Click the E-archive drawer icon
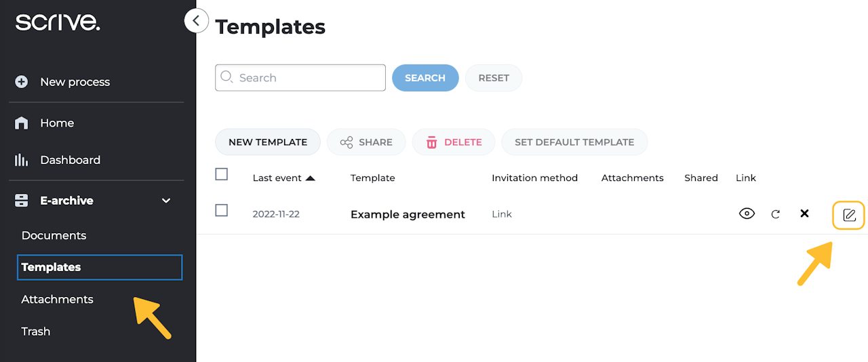The image size is (868, 362). click(x=22, y=201)
